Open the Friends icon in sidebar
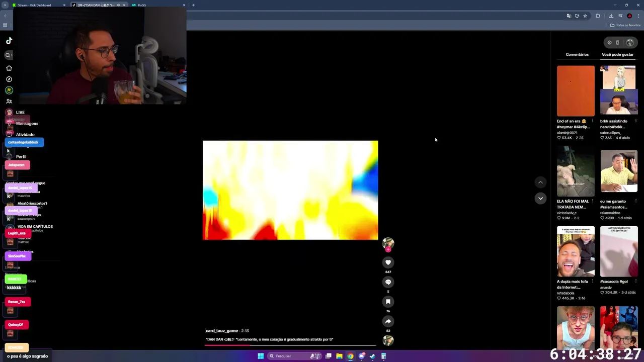The image size is (644, 362). 9,101
